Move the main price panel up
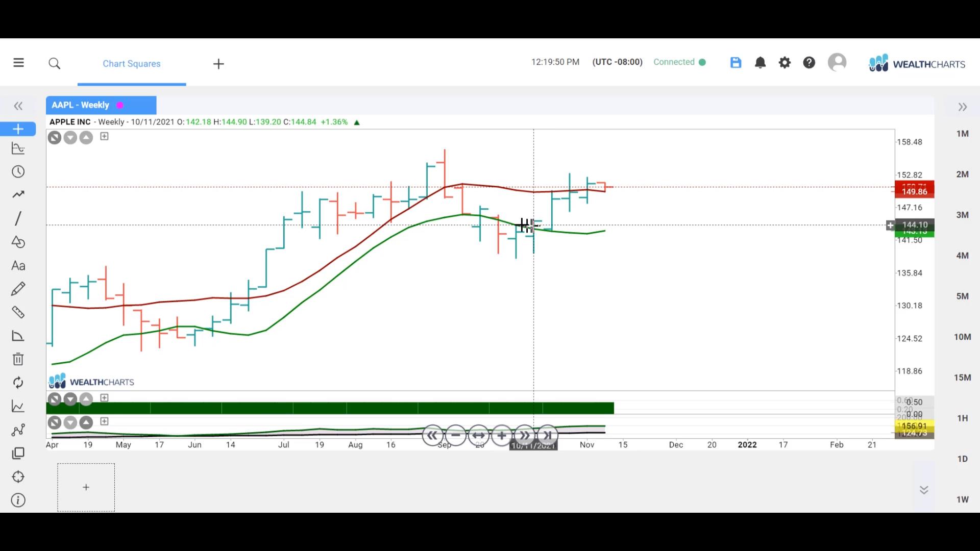This screenshot has height=551, width=980. (86, 138)
